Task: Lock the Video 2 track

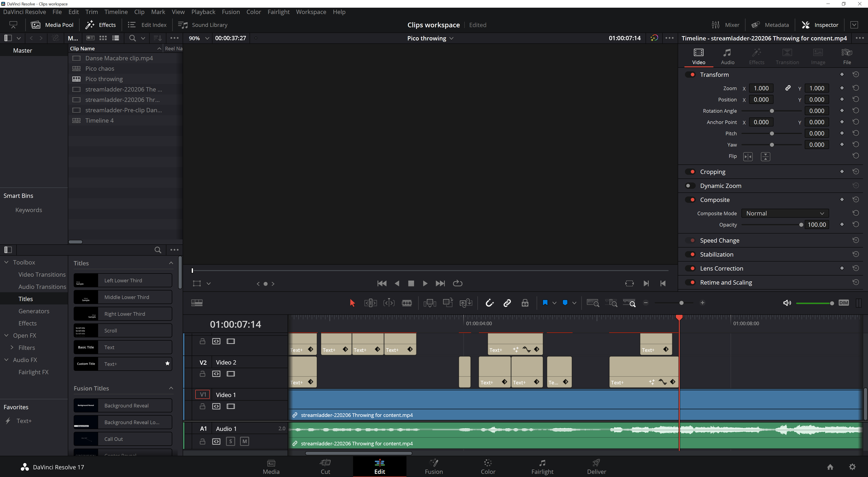Action: 202,374
